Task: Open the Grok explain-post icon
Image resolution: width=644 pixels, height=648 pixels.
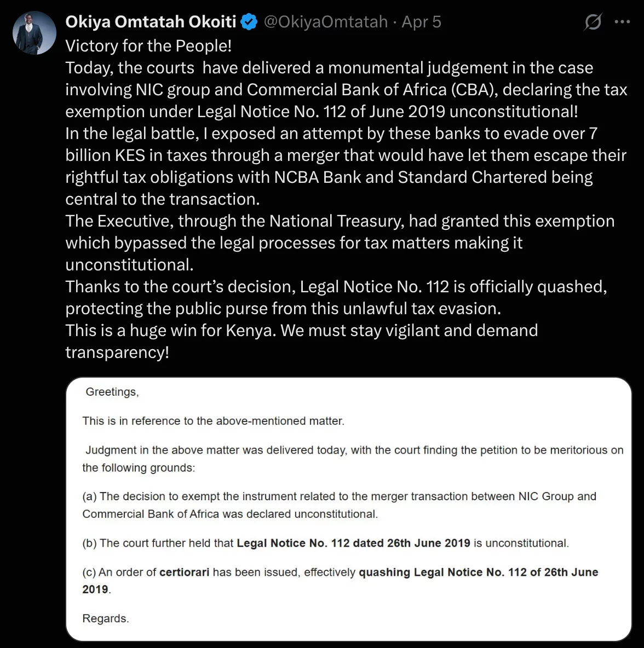Action: pos(593,22)
